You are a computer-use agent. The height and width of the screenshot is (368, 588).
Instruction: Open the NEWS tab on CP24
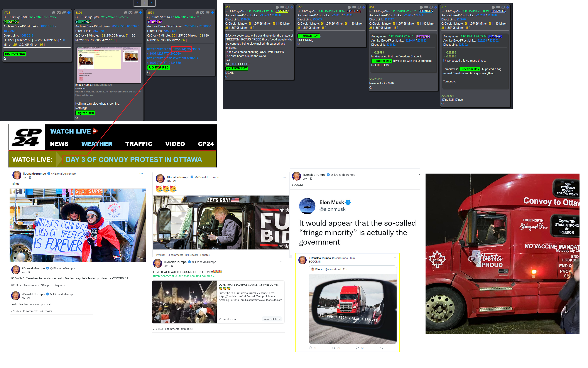pyautogui.click(x=59, y=144)
